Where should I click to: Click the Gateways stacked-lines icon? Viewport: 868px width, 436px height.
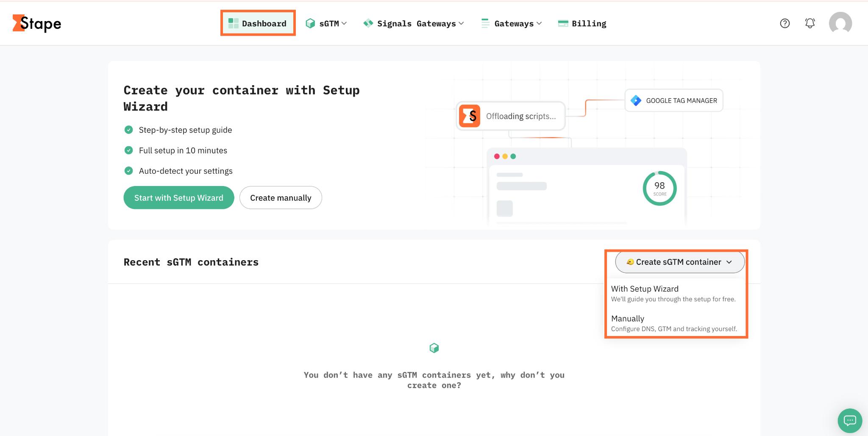pos(485,23)
